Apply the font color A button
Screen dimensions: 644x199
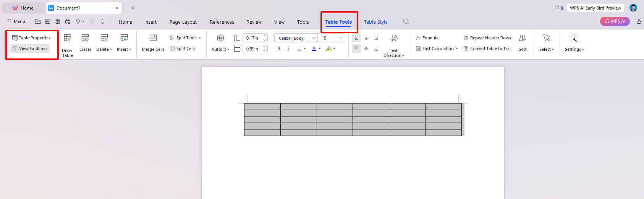pyautogui.click(x=314, y=49)
